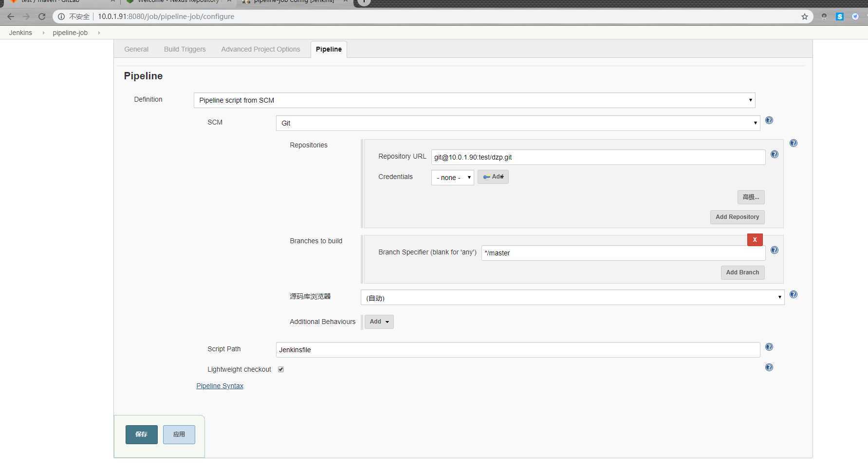The height and width of the screenshot is (468, 868).
Task: Click the Add Branch button
Action: [x=743, y=272]
